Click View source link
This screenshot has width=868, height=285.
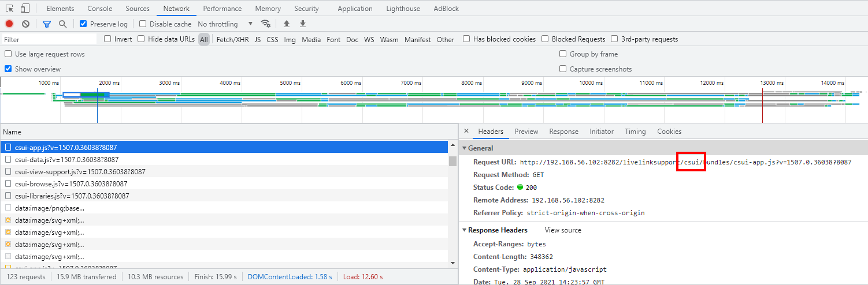click(562, 230)
